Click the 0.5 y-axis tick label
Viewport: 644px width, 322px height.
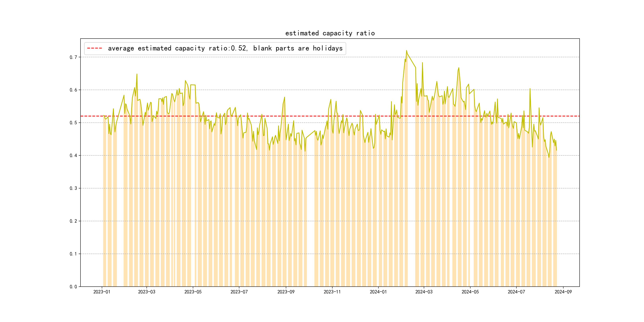[73, 123]
